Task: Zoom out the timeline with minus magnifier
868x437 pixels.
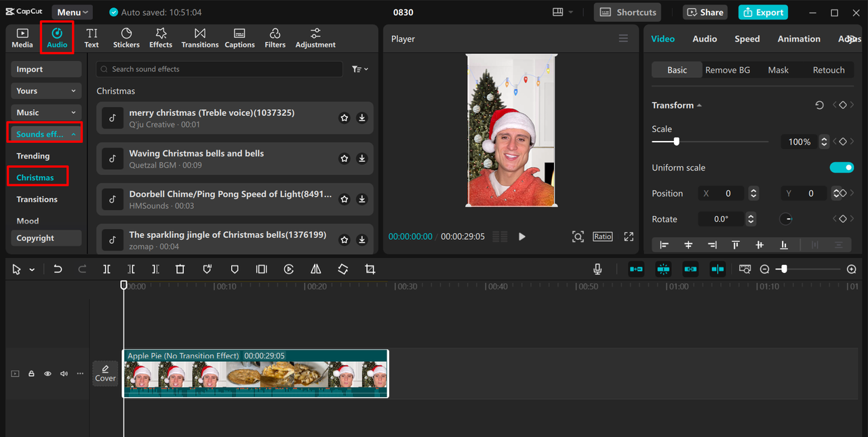Action: point(764,269)
